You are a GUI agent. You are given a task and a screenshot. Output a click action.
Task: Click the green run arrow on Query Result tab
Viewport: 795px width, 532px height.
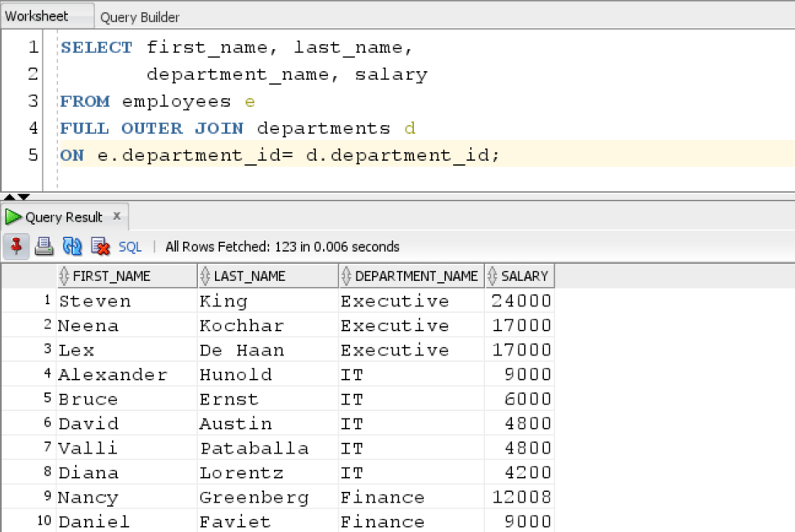point(13,217)
